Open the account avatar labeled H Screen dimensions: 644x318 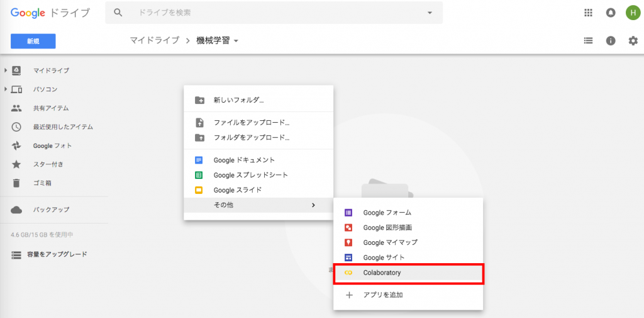[x=633, y=13]
